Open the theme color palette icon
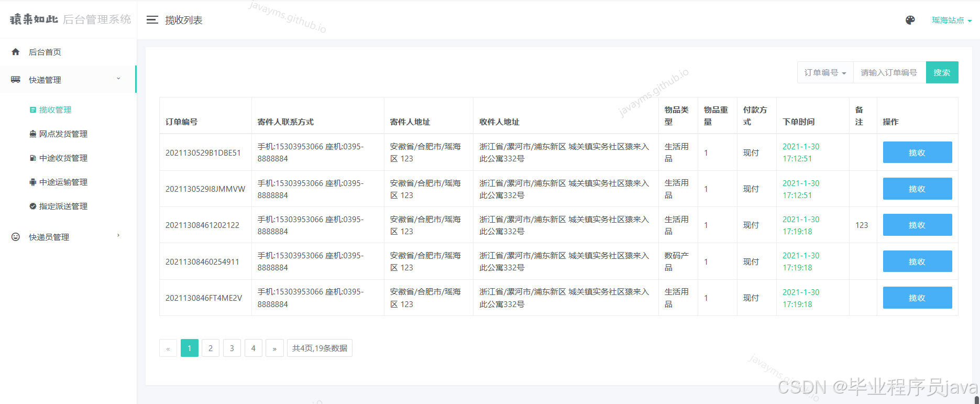 pyautogui.click(x=910, y=20)
